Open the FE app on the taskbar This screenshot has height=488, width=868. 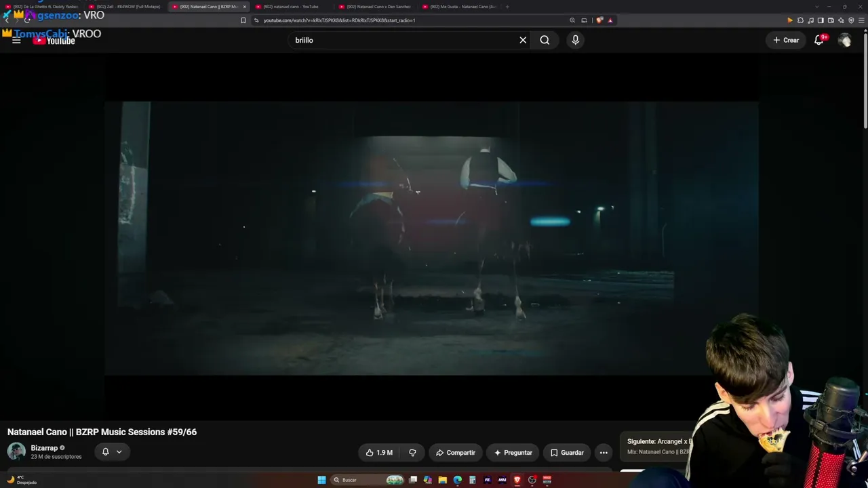487,480
